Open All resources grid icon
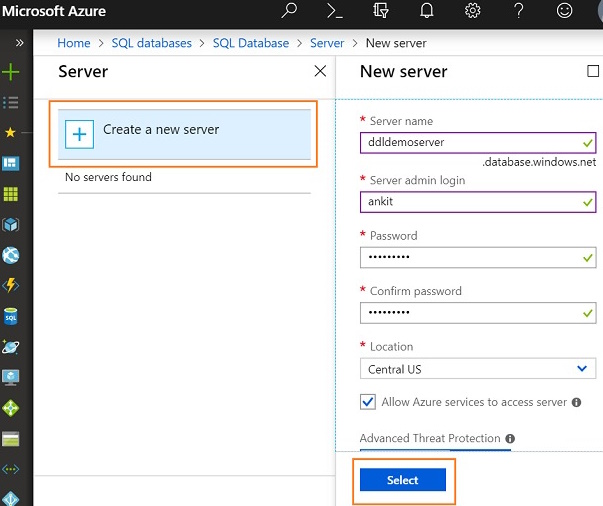The width and height of the screenshot is (603, 506). (10, 194)
